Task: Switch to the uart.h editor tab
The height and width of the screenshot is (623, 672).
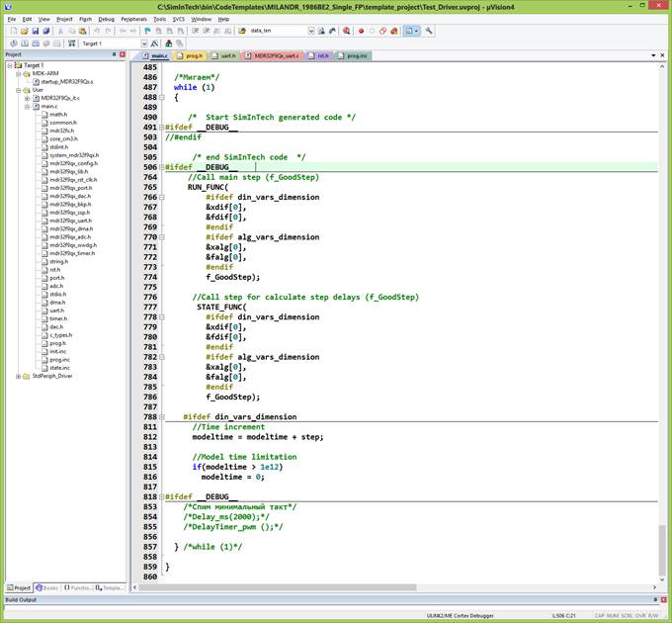Action: coord(227,56)
